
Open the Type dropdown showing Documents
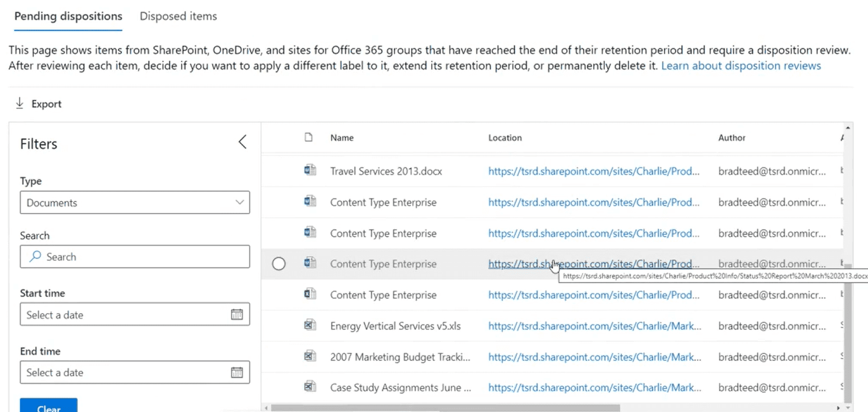click(135, 203)
